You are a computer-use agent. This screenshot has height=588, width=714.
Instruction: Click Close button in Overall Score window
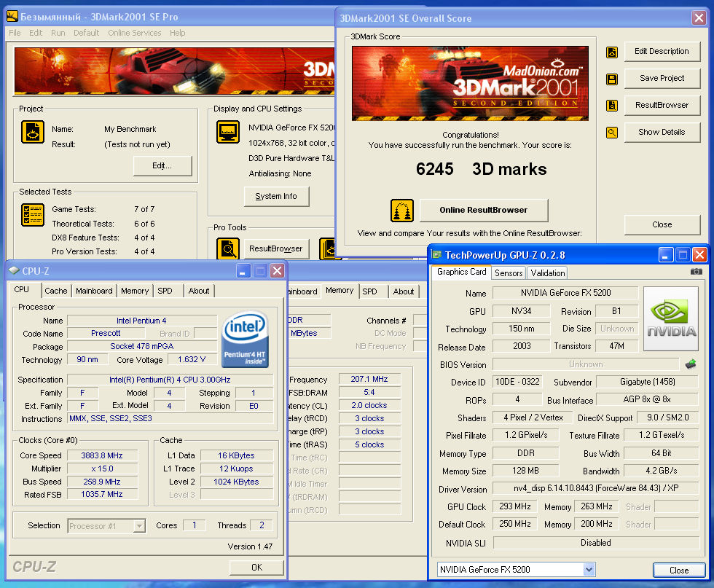[662, 224]
